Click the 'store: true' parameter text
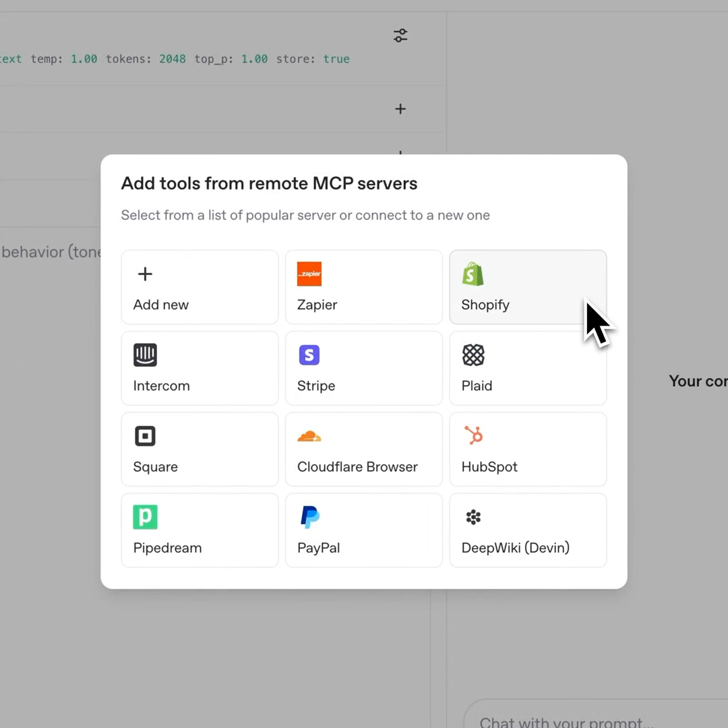Image resolution: width=728 pixels, height=728 pixels. 313,59
